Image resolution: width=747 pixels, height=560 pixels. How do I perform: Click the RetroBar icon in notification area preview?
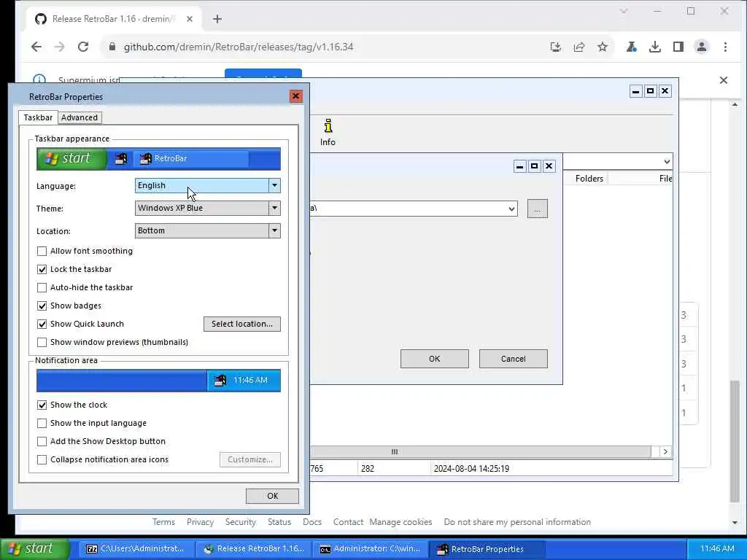point(220,380)
